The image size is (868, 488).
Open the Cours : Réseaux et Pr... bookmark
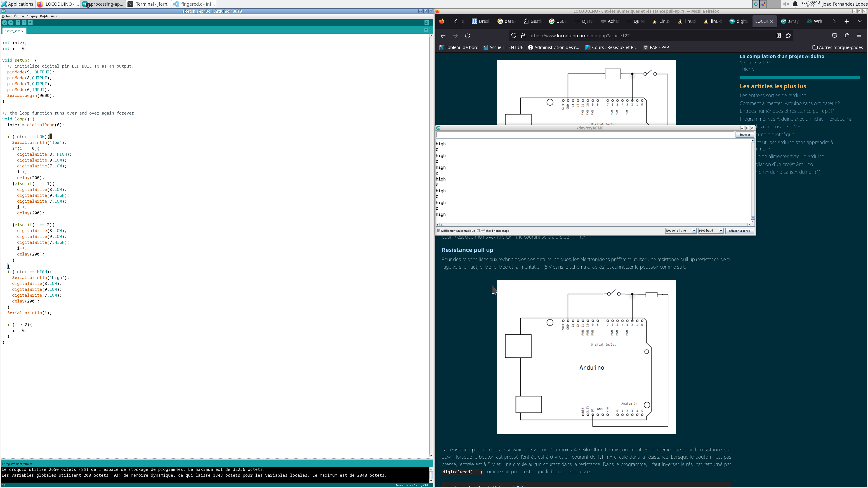point(612,47)
